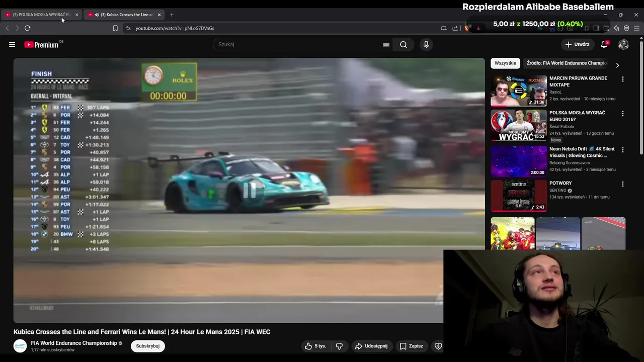Click Świat Futbolu channel name

[561, 127]
